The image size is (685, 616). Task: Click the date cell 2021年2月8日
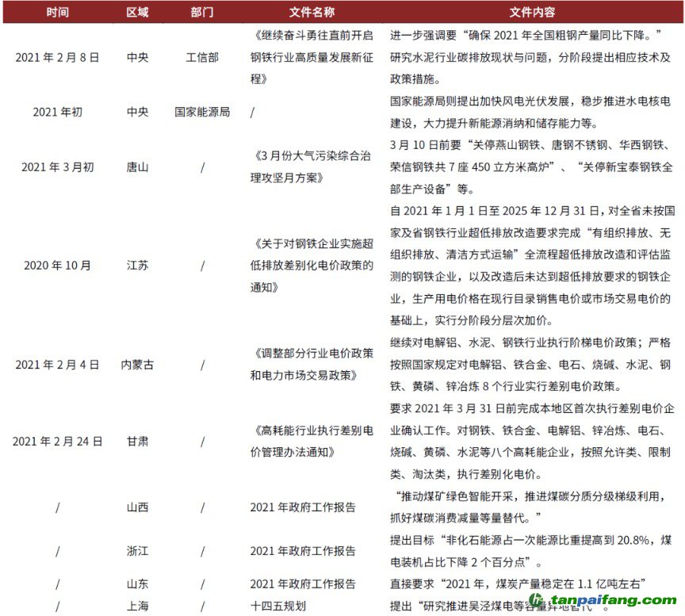click(57, 57)
